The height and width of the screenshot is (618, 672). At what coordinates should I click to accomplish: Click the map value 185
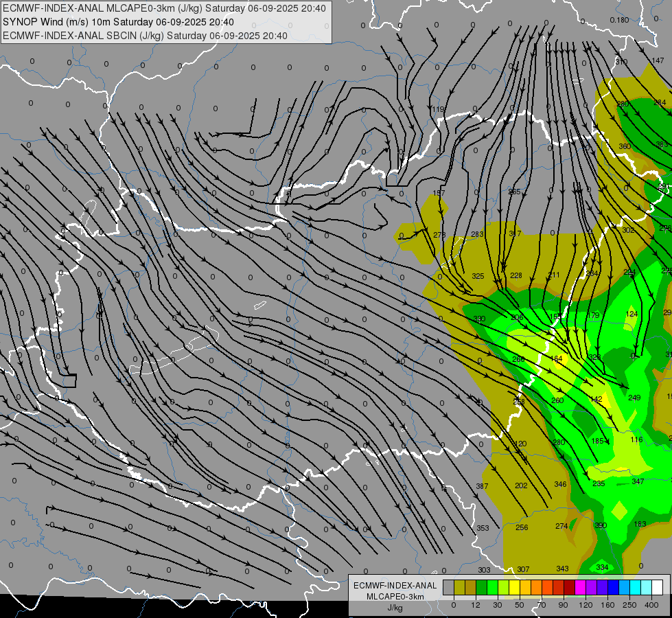(x=597, y=441)
